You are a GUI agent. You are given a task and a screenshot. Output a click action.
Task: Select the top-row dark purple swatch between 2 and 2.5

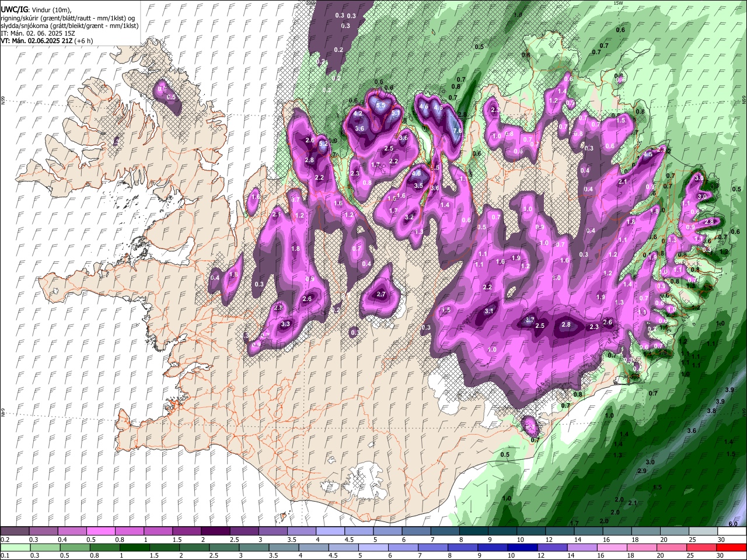215,531
